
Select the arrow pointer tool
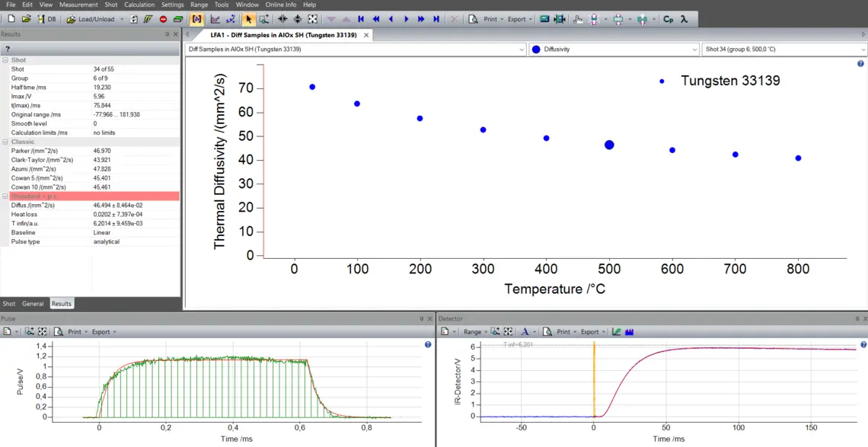[248, 19]
